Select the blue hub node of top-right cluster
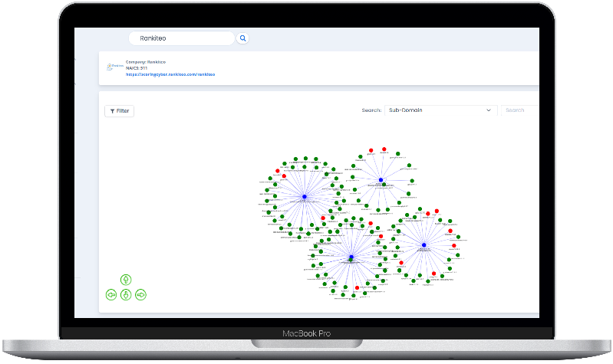The width and height of the screenshot is (613, 364). pos(381,180)
